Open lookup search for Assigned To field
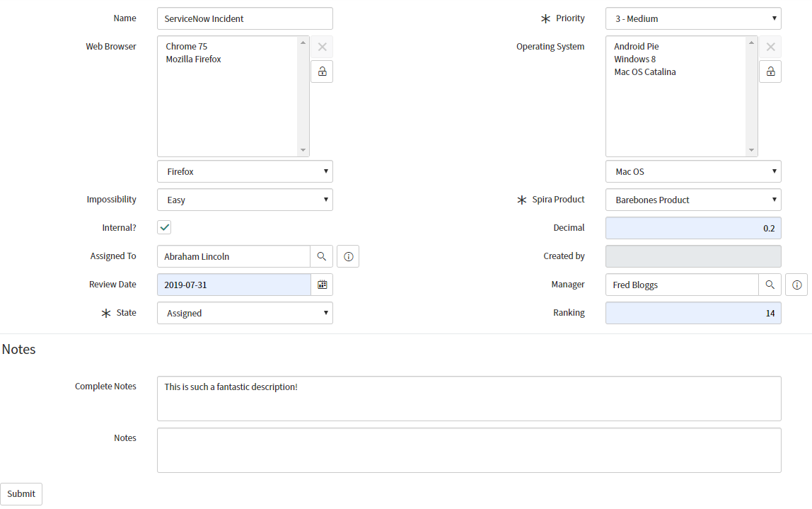Screen dimensions: 812x509 pos(321,256)
